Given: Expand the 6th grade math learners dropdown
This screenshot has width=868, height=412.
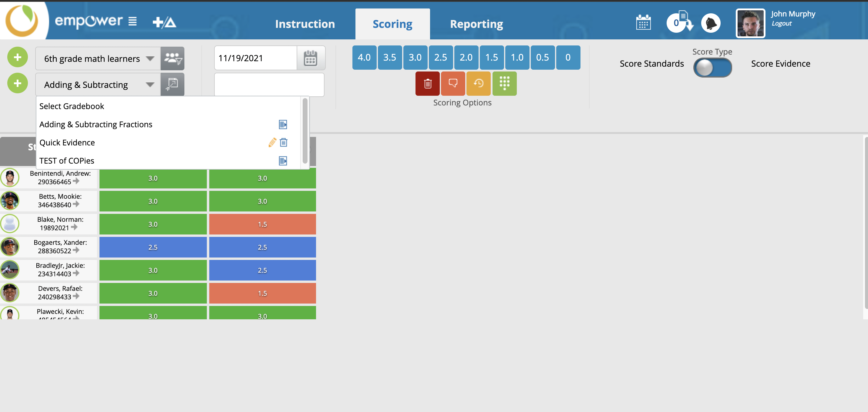Looking at the screenshot, I should 98,58.
